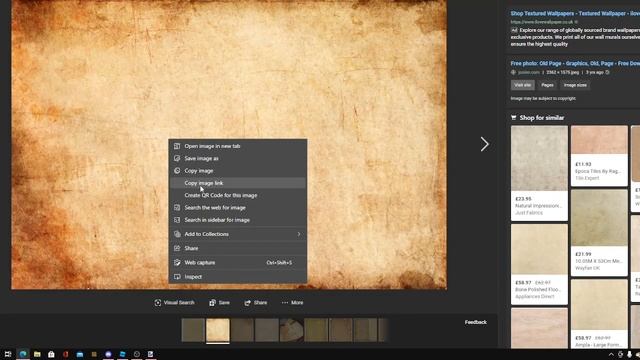Choose 'Copy image link' in context menu
The image size is (640, 360).
pyautogui.click(x=238, y=183)
